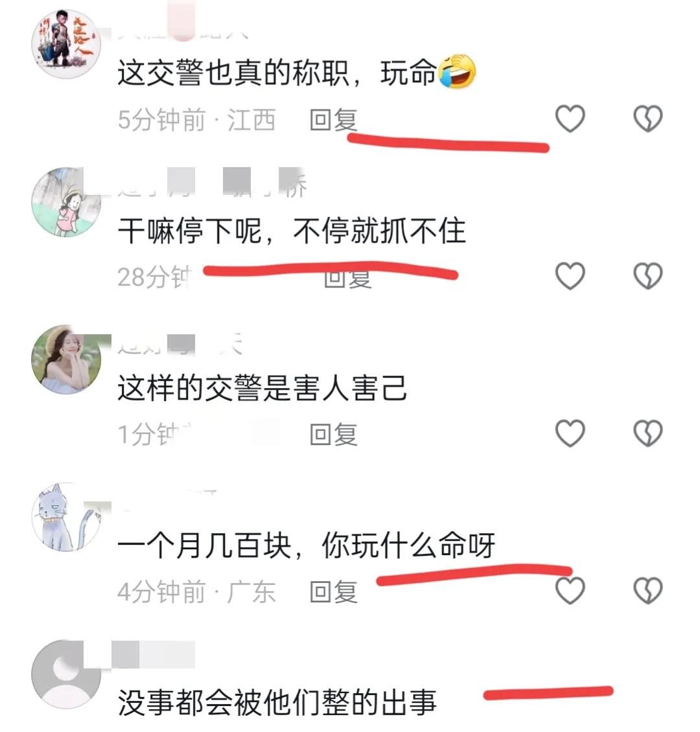This screenshot has height=732, width=700.
Task: Reply to the 4分钟前 广东 comment
Action: pyautogui.click(x=333, y=591)
